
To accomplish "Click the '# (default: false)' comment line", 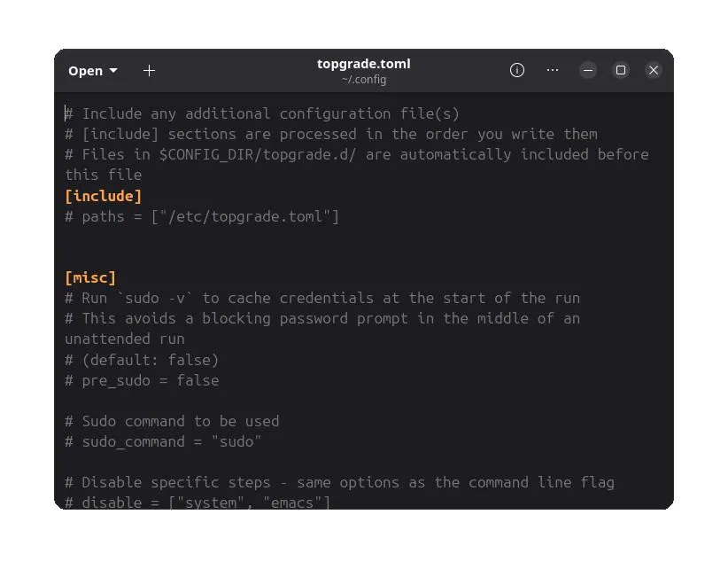I will click(142, 360).
